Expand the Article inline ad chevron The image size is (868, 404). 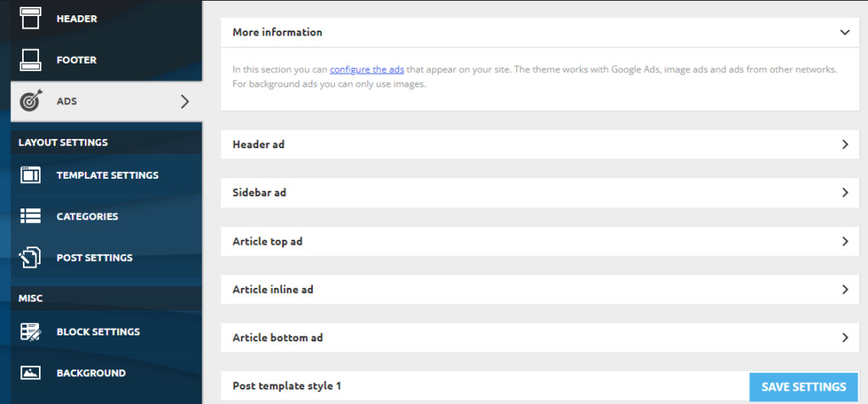pyautogui.click(x=845, y=290)
